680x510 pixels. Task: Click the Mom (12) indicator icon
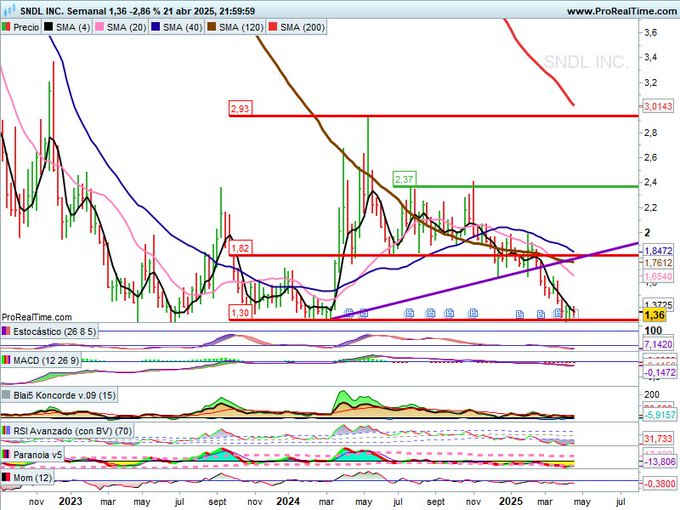(6, 477)
